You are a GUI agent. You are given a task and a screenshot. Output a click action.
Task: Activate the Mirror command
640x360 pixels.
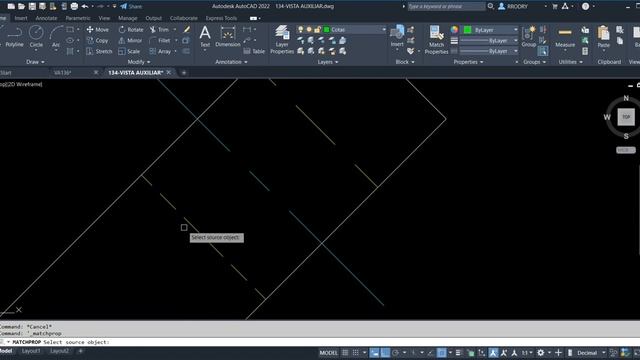(x=130, y=40)
